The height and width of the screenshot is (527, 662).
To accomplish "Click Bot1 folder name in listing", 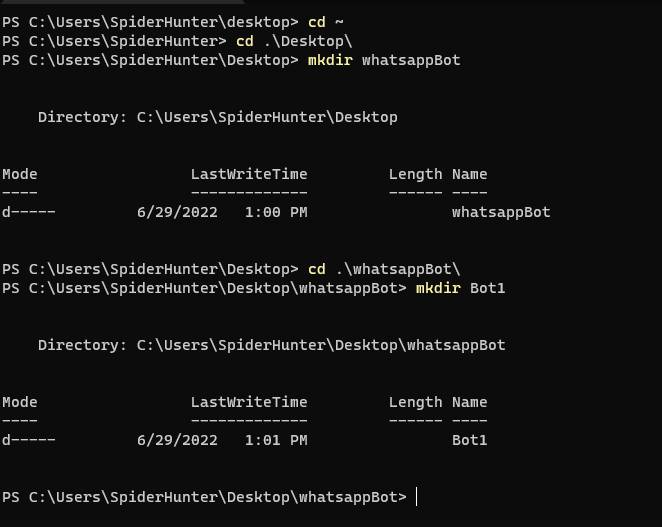I will click(469, 440).
